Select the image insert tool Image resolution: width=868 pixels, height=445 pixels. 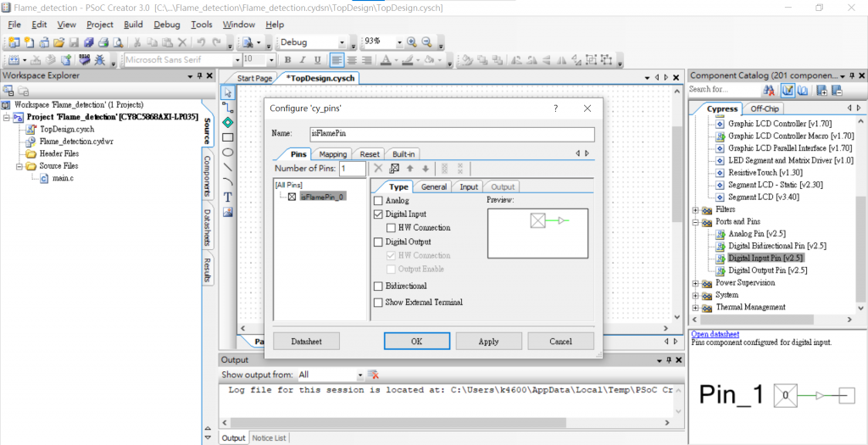tap(227, 211)
